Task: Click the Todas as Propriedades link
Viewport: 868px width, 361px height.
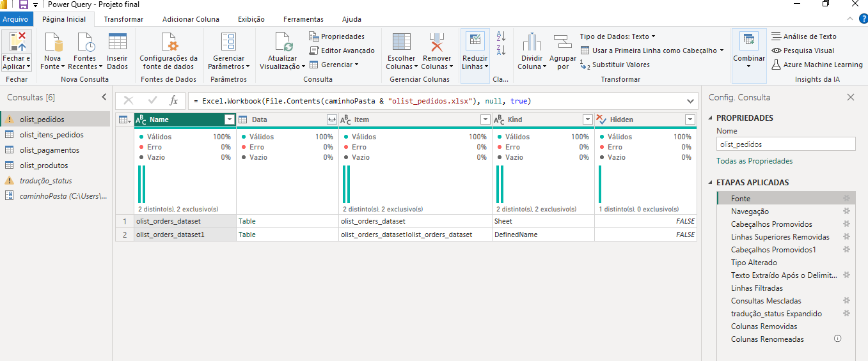Action: click(x=755, y=161)
